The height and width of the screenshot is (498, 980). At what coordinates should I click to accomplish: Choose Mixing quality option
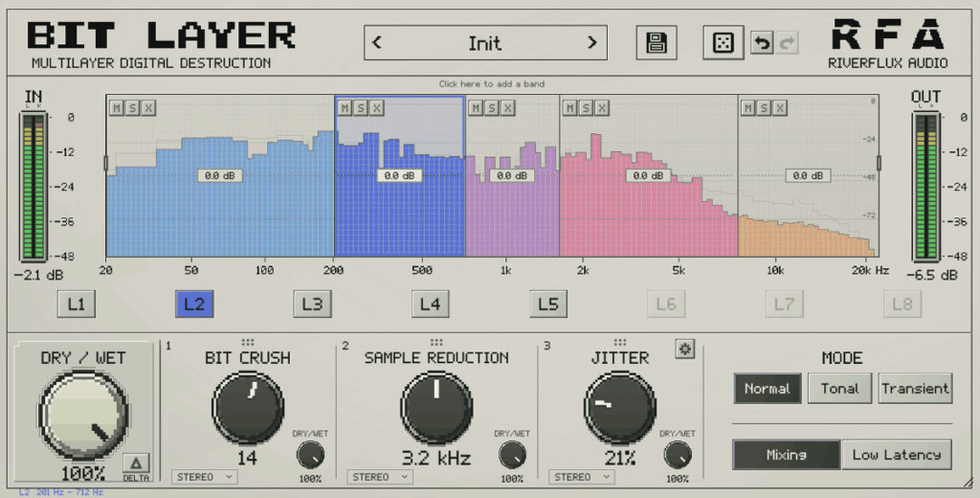787,455
